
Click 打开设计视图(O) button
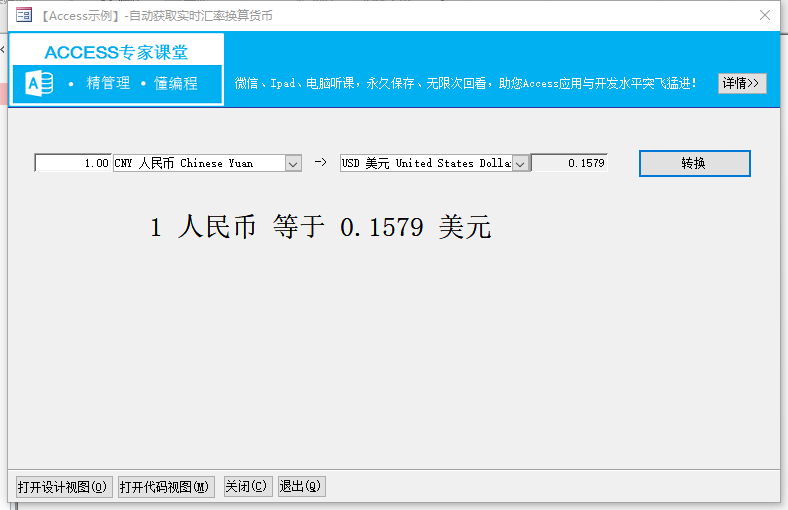[x=64, y=487]
